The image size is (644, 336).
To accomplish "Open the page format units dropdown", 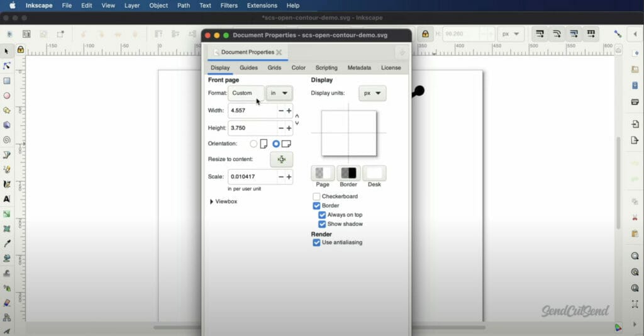I will (279, 93).
